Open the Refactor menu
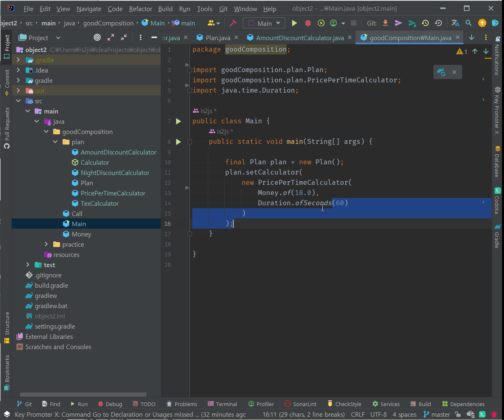The image size is (504, 420). tap(140, 9)
